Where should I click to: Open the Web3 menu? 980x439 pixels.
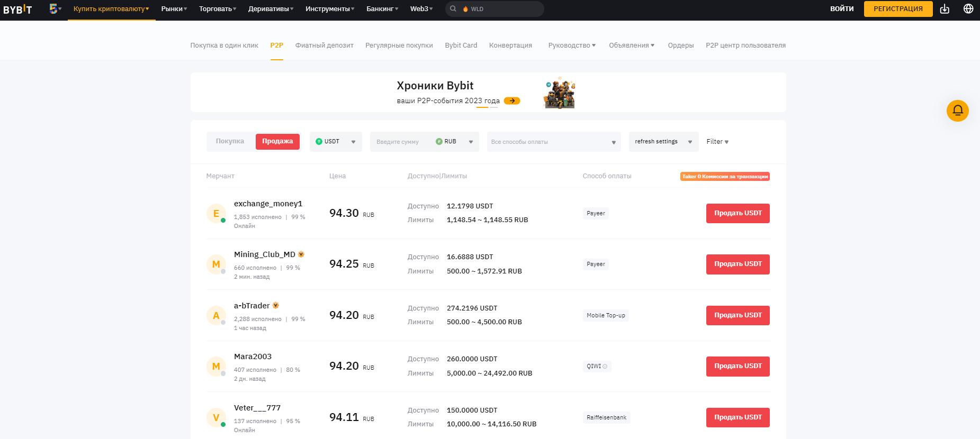click(x=421, y=9)
